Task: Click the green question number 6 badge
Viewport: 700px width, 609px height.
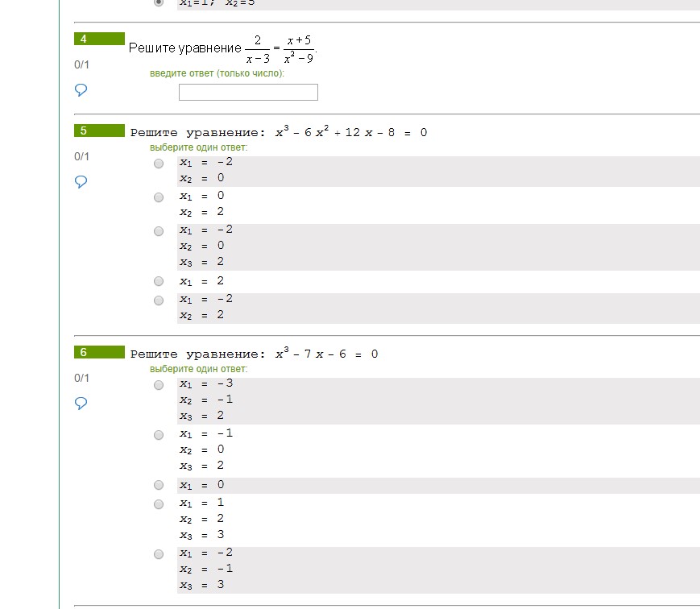Action: [99, 352]
